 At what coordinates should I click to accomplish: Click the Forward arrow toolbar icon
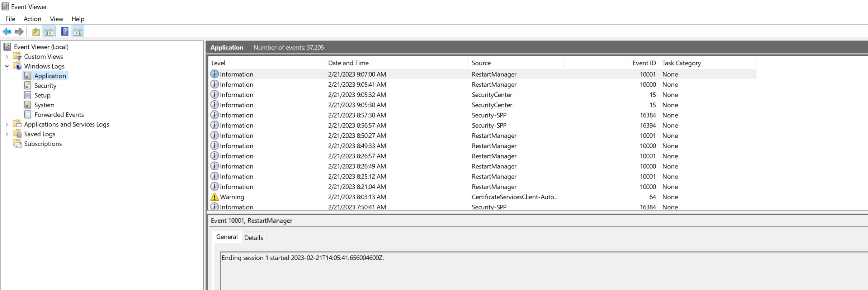(x=19, y=32)
